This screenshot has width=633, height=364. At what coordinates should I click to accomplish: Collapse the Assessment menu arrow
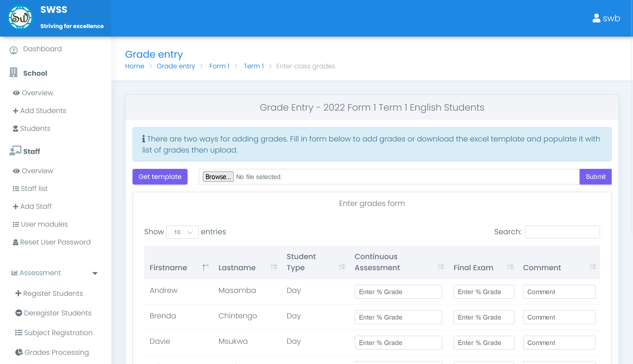point(95,273)
